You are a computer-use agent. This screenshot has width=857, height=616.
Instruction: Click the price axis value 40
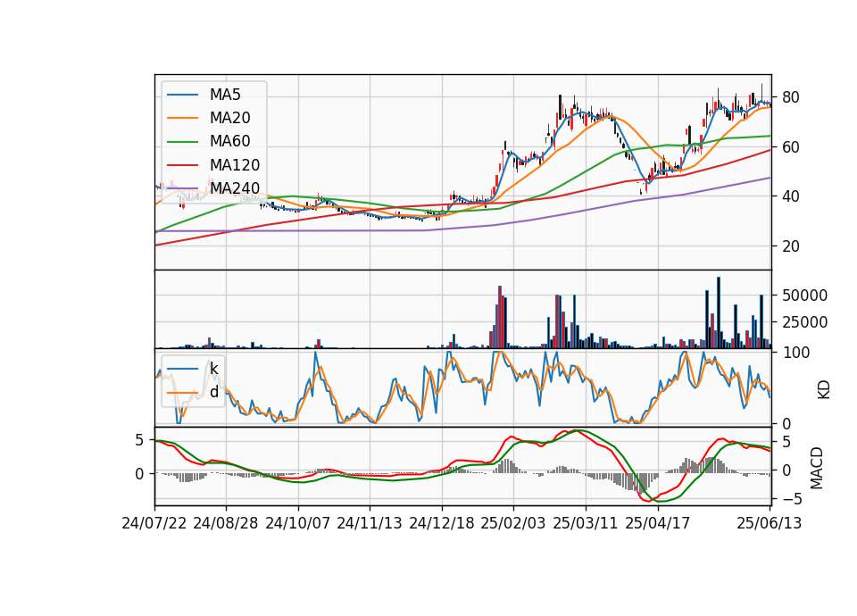pyautogui.click(x=790, y=196)
